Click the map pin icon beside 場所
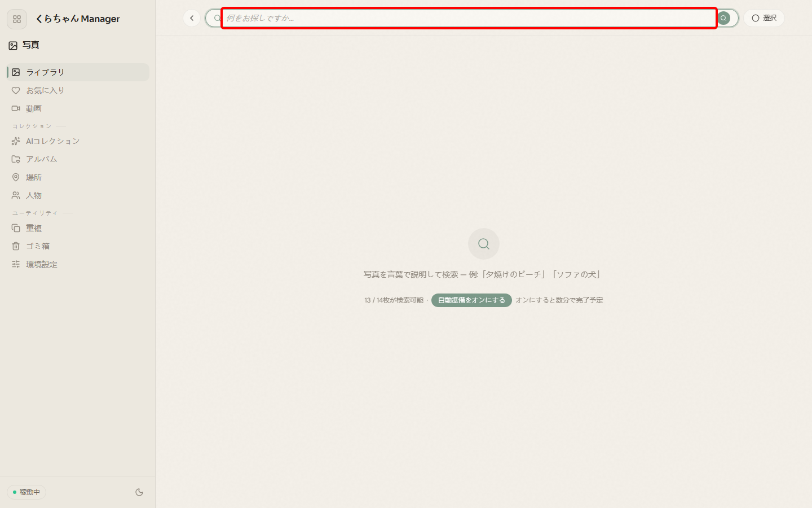 [16, 177]
